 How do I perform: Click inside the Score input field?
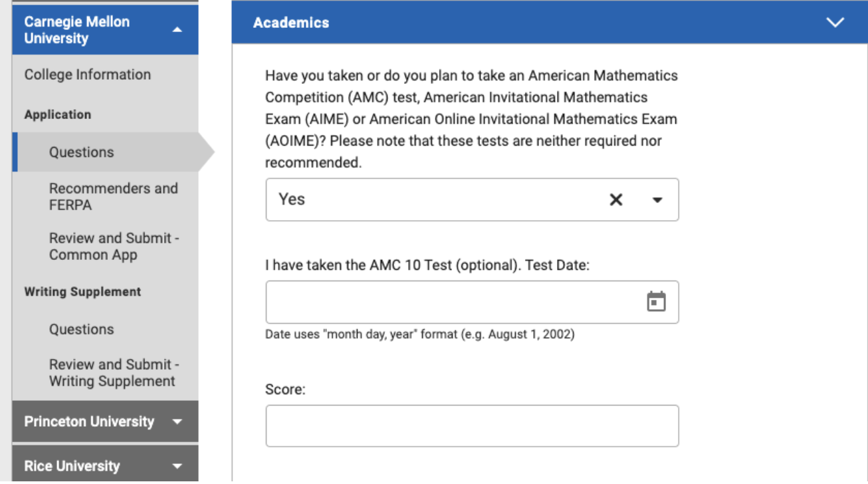tap(472, 425)
